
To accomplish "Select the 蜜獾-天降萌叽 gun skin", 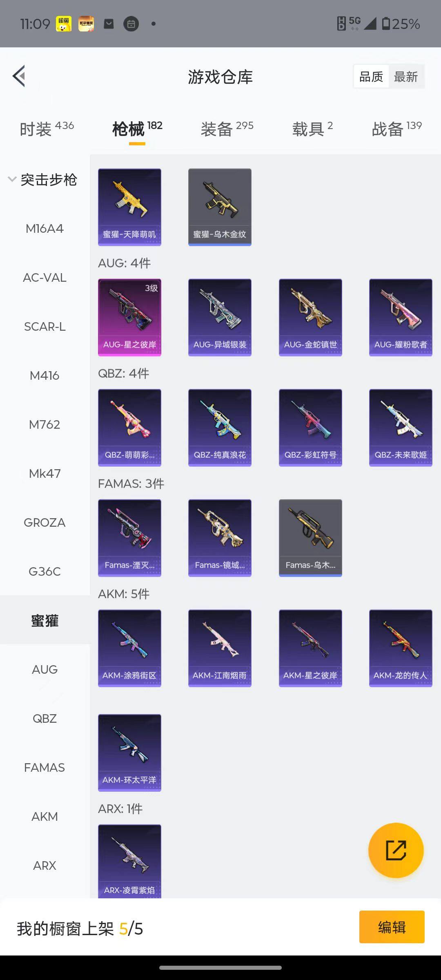I will click(x=129, y=207).
